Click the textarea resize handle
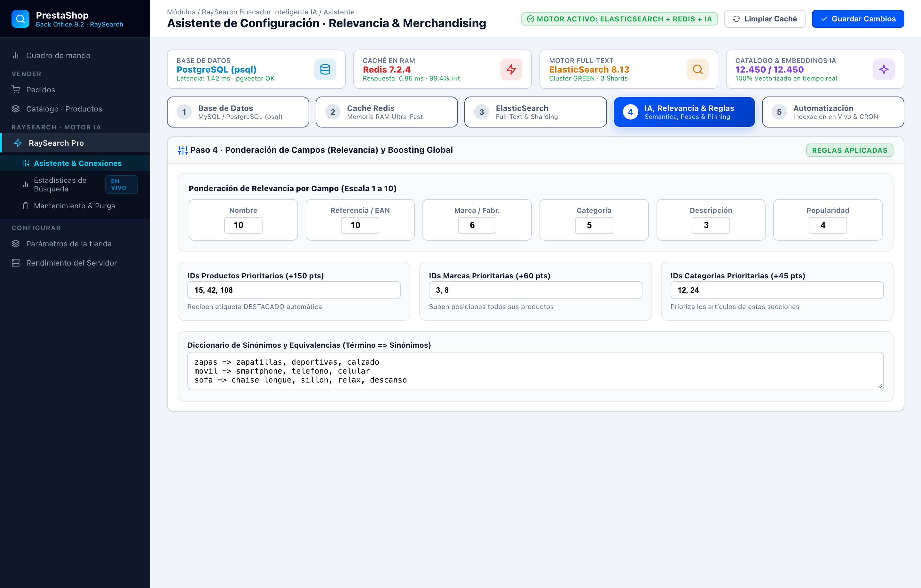Screen dimensions: 921x588 click(880, 386)
